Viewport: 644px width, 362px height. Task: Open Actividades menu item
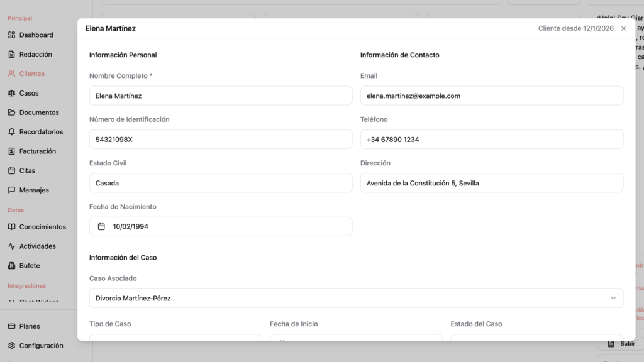coord(37,246)
